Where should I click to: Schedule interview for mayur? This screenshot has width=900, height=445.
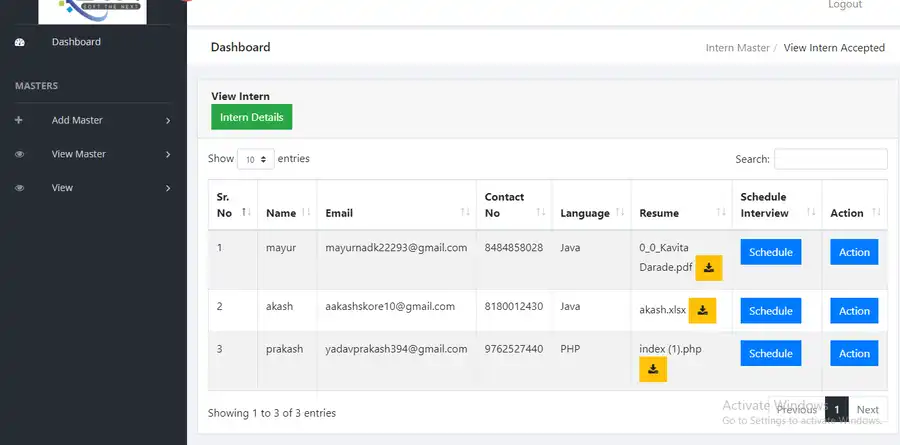770,252
